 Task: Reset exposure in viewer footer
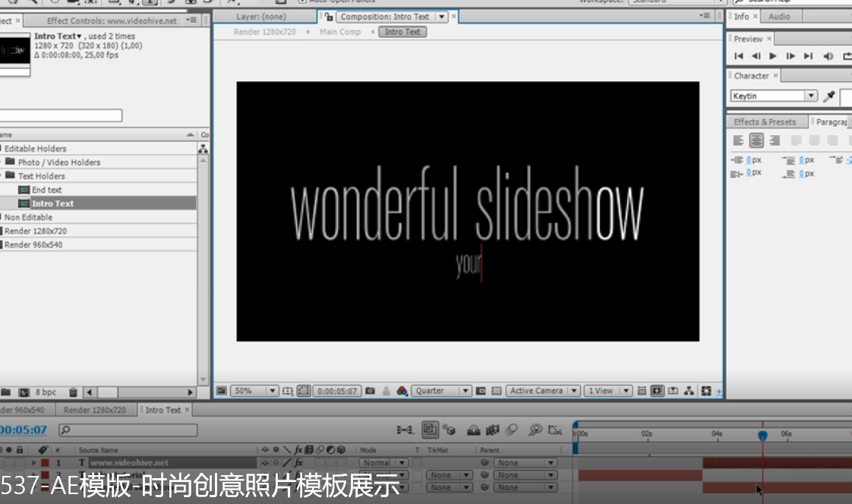point(706,391)
